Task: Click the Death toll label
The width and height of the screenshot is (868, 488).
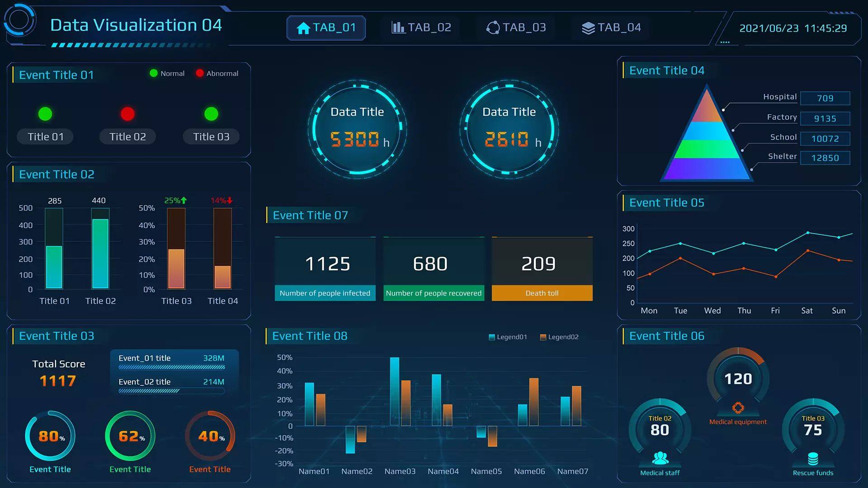Action: point(542,293)
